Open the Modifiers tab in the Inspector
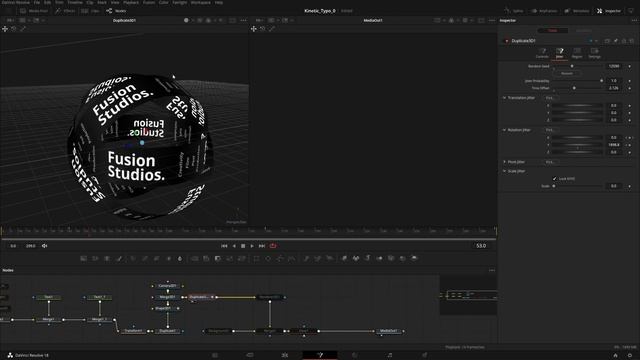The height and width of the screenshot is (360, 640). pyautogui.click(x=583, y=31)
